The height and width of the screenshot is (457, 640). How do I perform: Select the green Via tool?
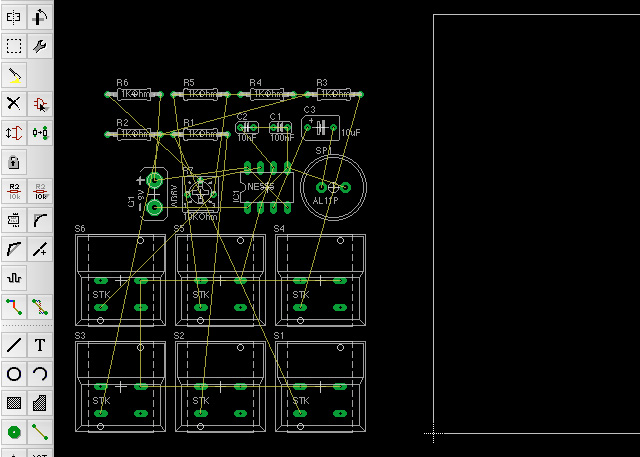coord(14,432)
